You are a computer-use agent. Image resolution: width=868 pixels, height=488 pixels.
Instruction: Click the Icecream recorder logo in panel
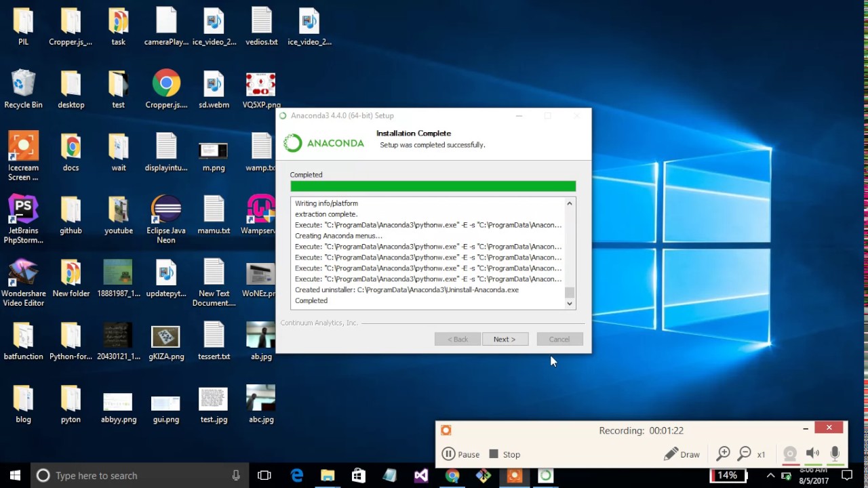(x=446, y=430)
